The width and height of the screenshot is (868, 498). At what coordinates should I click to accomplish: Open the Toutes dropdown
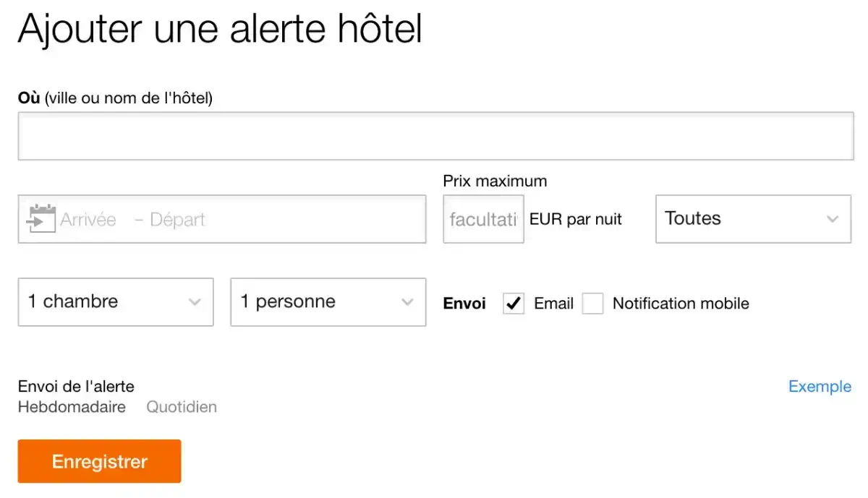(752, 219)
